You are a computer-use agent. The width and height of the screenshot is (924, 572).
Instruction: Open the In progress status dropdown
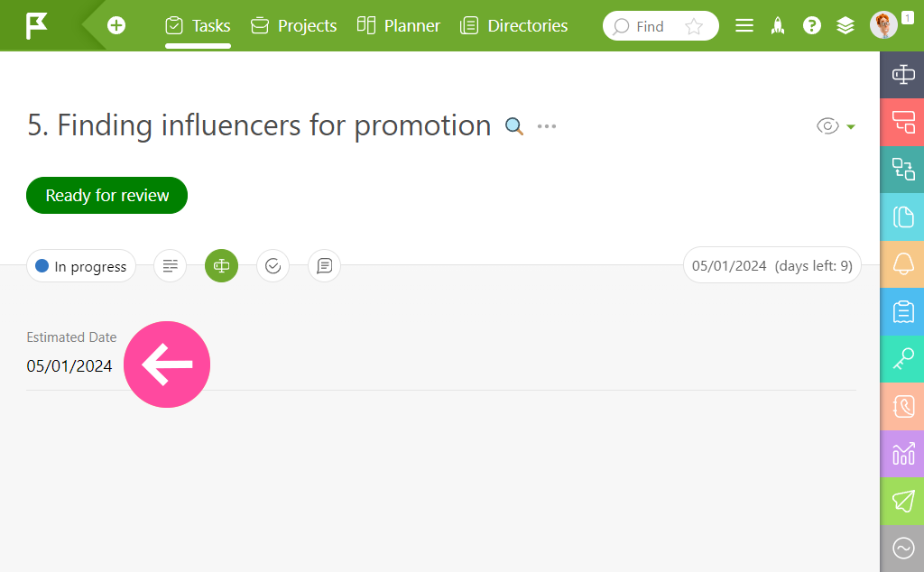(81, 266)
